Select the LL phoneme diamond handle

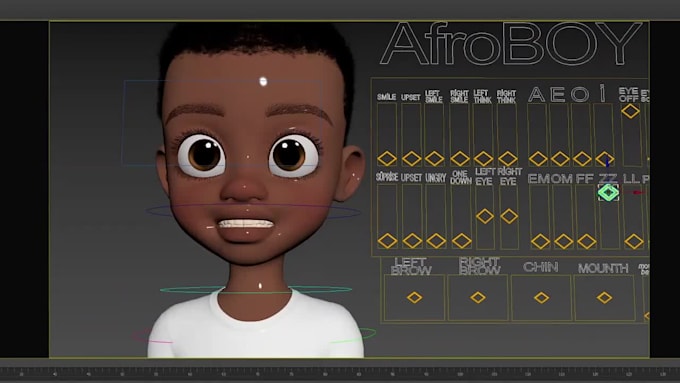634,242
